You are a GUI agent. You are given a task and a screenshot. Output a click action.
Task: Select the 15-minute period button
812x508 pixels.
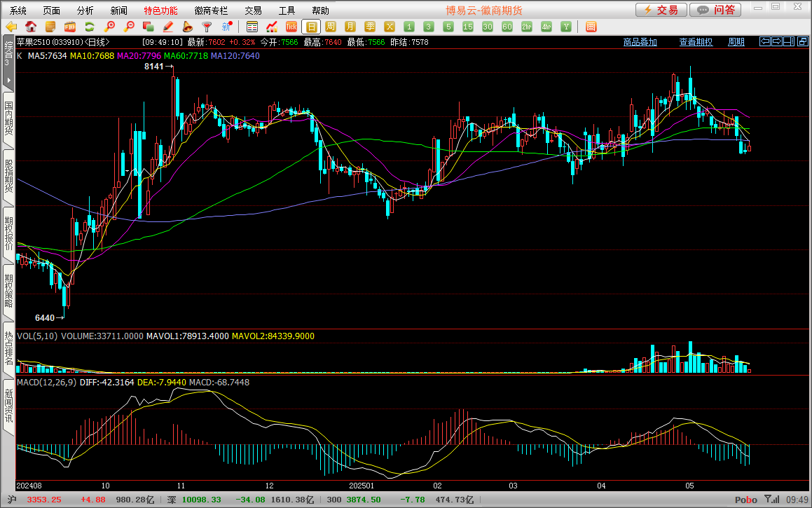click(468, 27)
